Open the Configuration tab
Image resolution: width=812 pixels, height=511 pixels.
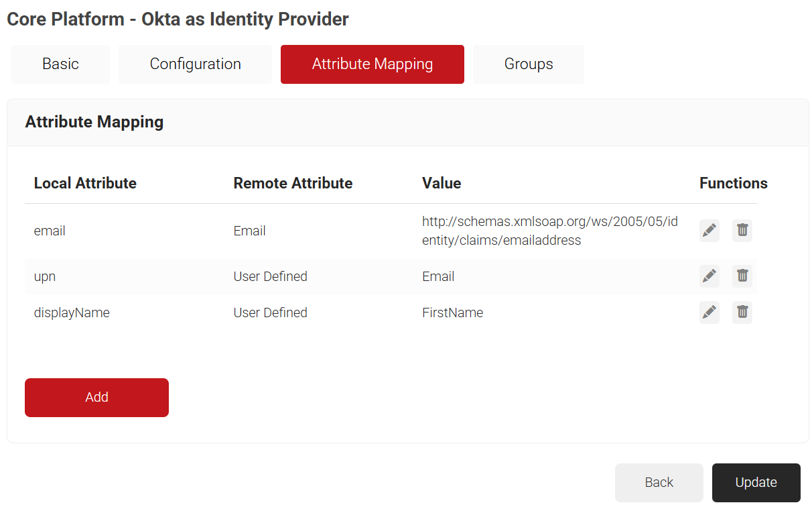tap(195, 64)
